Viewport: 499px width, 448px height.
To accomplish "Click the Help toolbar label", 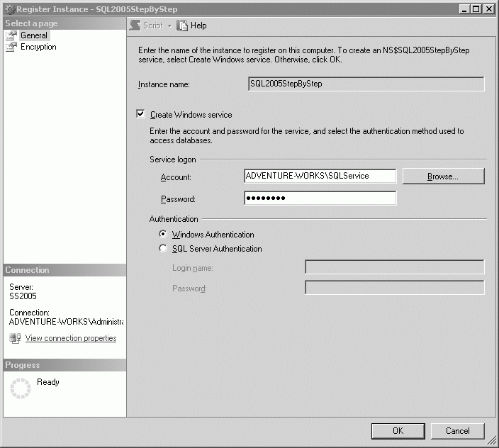I will [198, 26].
